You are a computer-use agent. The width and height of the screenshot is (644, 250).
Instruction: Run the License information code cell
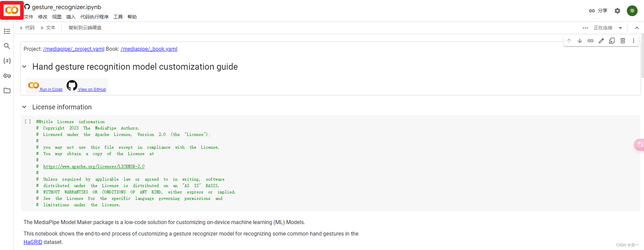tap(28, 122)
